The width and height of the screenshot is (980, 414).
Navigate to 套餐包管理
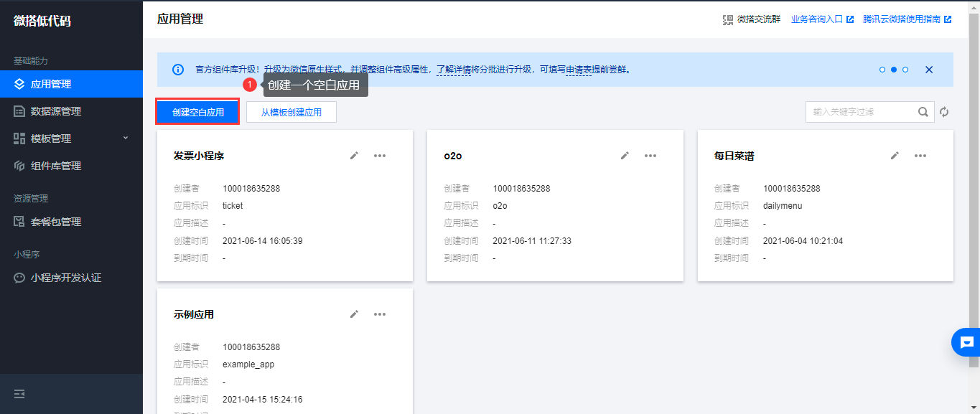click(x=71, y=222)
